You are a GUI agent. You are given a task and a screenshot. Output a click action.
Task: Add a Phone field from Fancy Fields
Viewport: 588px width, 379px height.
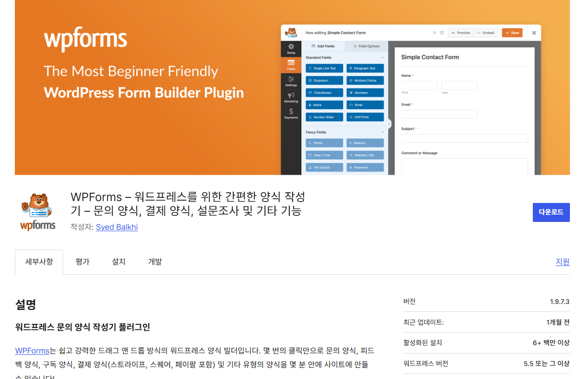point(325,143)
